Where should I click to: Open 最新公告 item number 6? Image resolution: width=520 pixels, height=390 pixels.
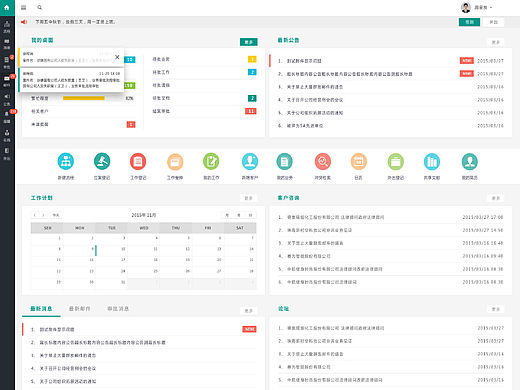(x=390, y=126)
